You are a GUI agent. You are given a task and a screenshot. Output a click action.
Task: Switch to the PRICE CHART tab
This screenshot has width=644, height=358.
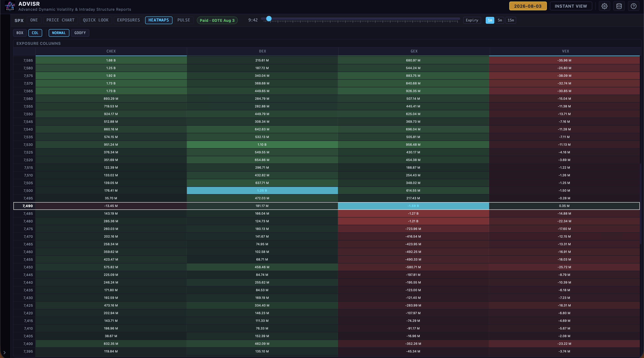pyautogui.click(x=60, y=20)
